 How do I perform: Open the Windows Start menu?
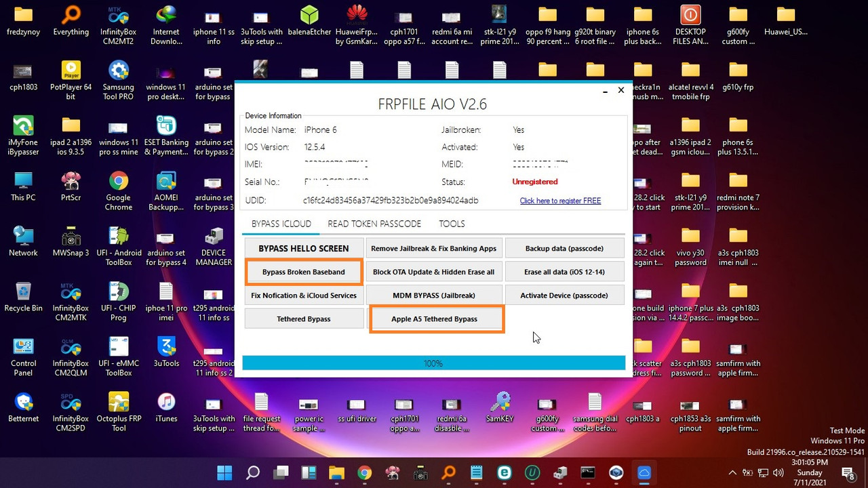[224, 474]
